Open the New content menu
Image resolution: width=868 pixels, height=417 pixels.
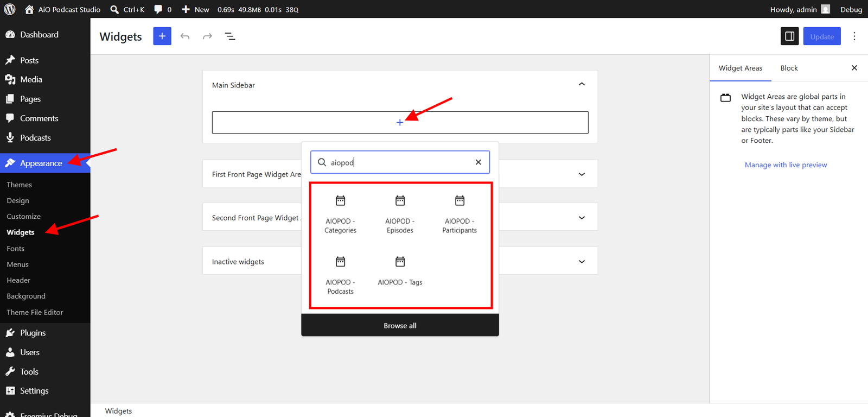point(195,9)
